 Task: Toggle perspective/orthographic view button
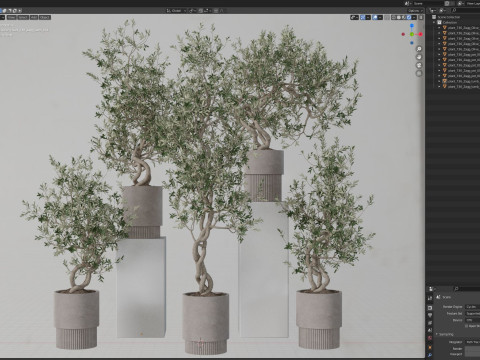coord(419,73)
